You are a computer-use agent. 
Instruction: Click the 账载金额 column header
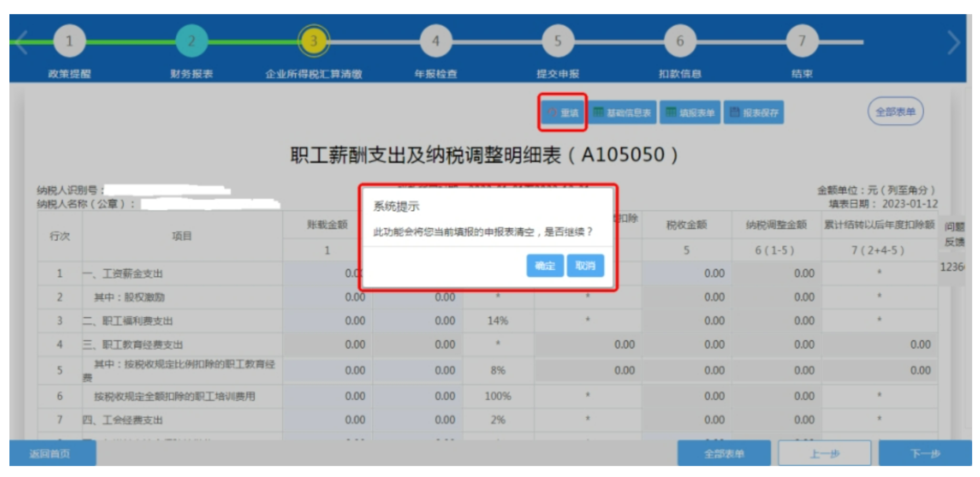click(x=328, y=225)
